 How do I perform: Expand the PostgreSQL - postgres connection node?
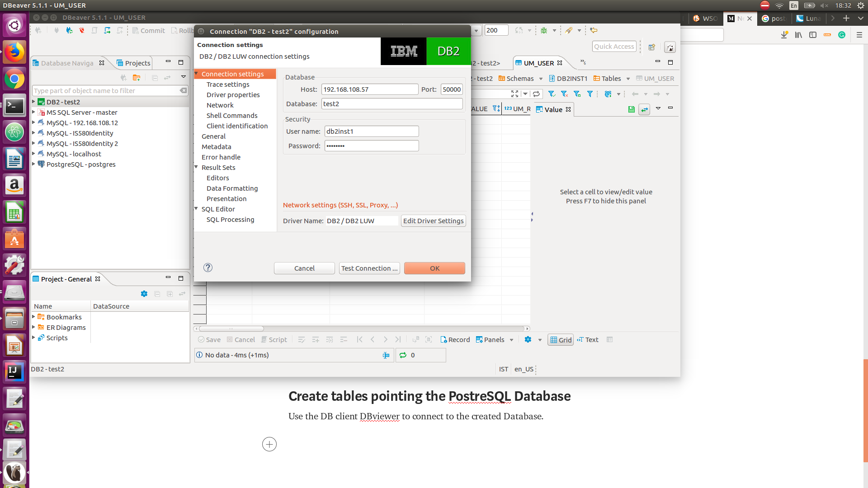coord(33,164)
